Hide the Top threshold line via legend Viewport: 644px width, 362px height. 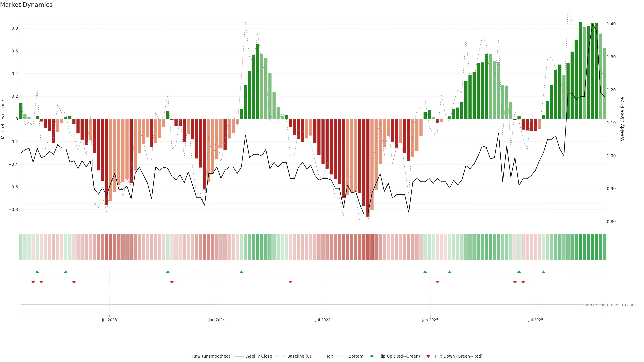click(330, 356)
